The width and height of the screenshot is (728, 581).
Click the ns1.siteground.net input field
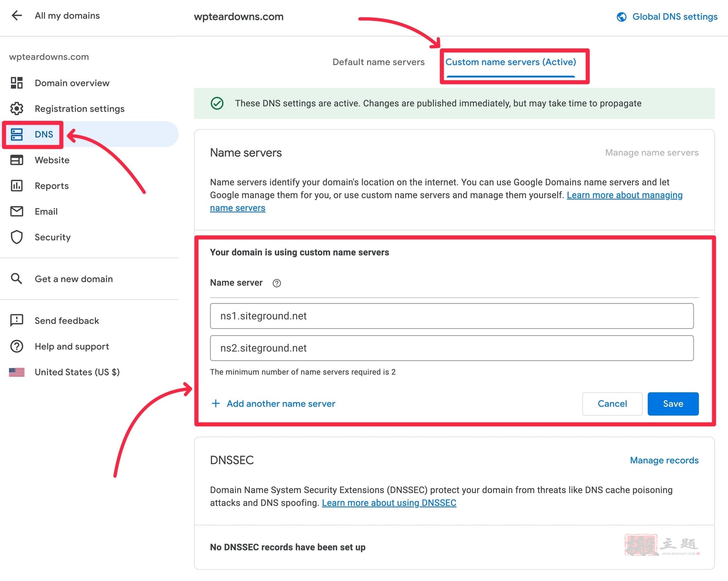pos(452,316)
